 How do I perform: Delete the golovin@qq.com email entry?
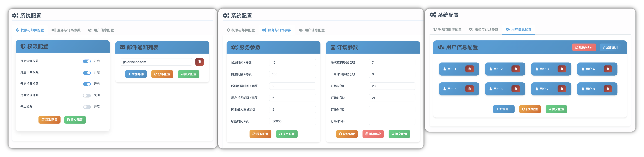click(200, 62)
